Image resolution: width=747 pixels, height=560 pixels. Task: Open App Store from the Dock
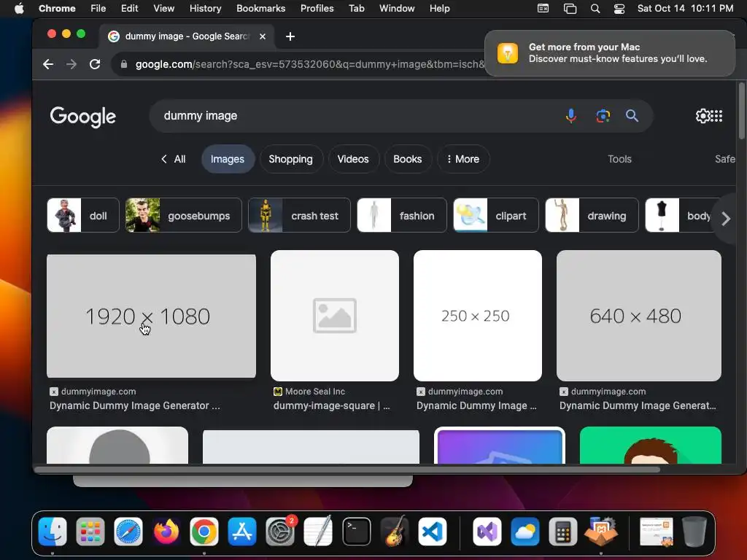pos(242,532)
